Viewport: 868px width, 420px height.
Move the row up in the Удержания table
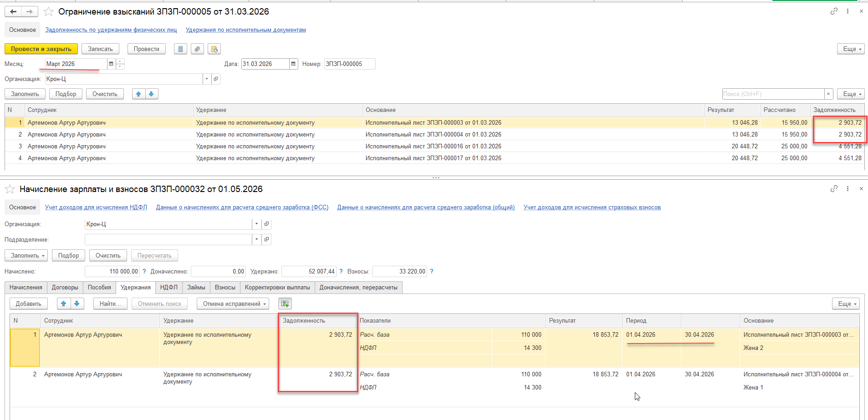64,304
